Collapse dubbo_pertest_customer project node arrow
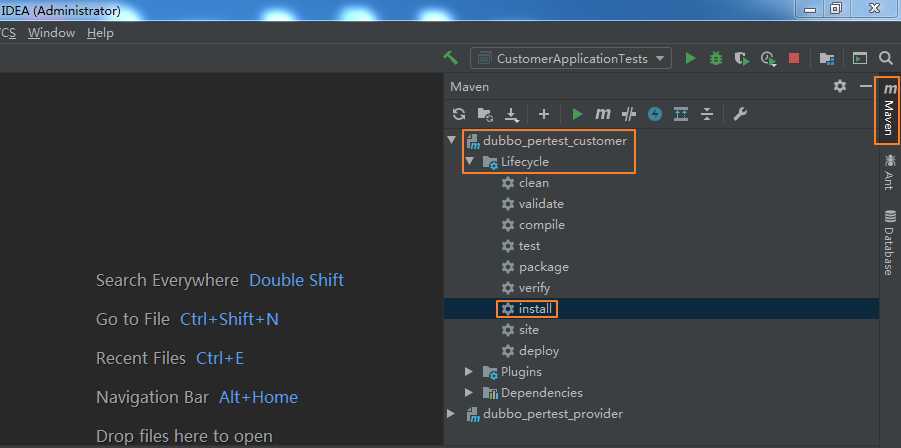 [x=452, y=140]
